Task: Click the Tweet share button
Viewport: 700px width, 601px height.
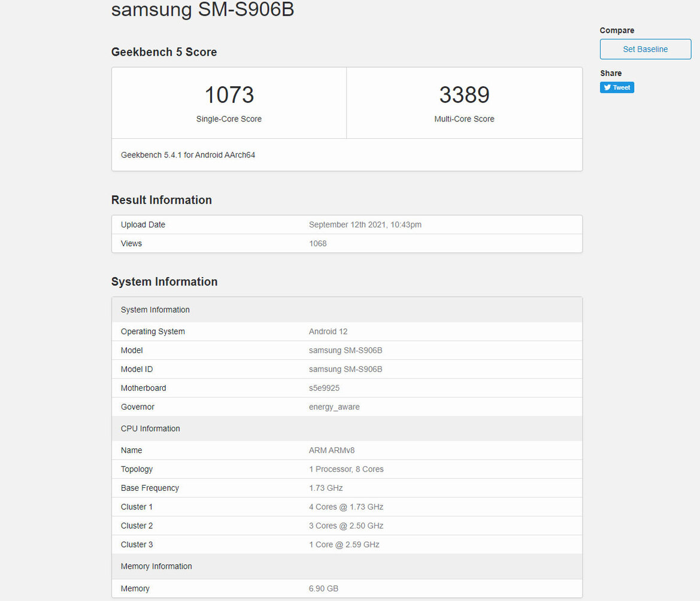Action: (x=617, y=87)
